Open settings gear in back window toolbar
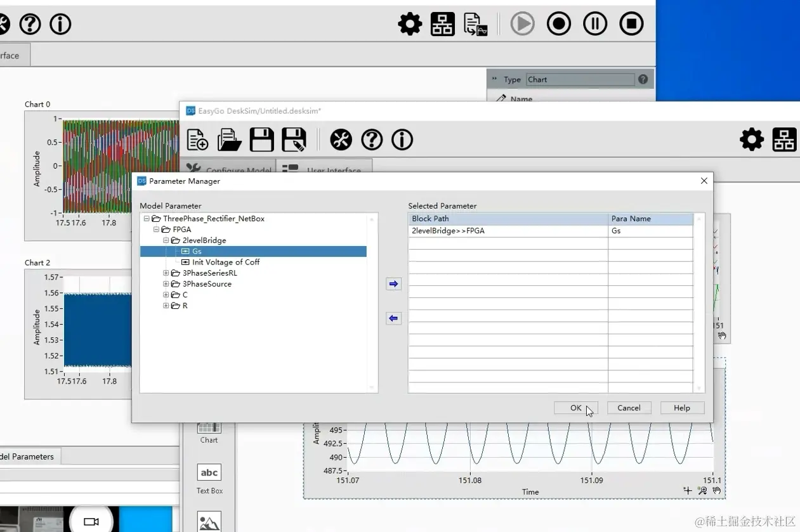Image resolution: width=800 pixels, height=532 pixels. pyautogui.click(x=410, y=24)
